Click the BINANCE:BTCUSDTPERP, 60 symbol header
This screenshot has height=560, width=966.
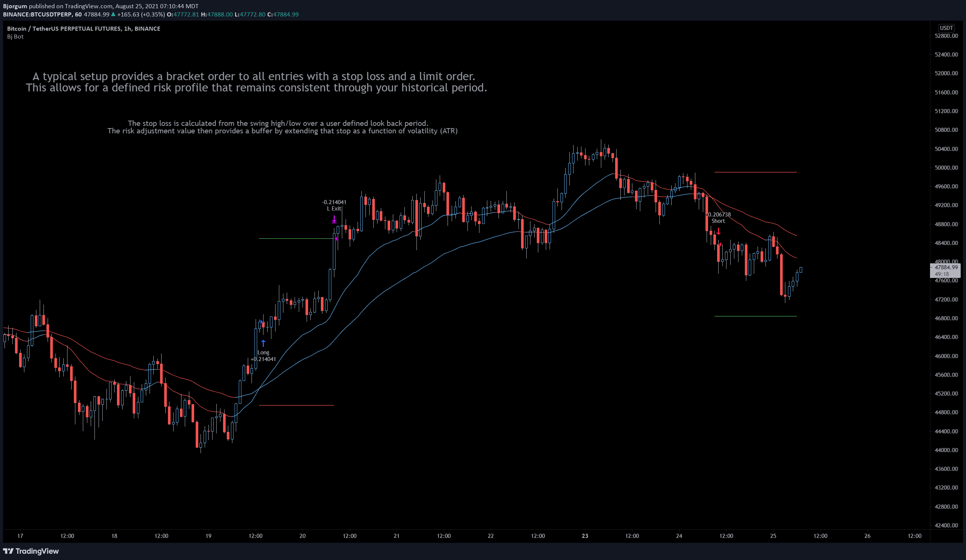(x=42, y=14)
